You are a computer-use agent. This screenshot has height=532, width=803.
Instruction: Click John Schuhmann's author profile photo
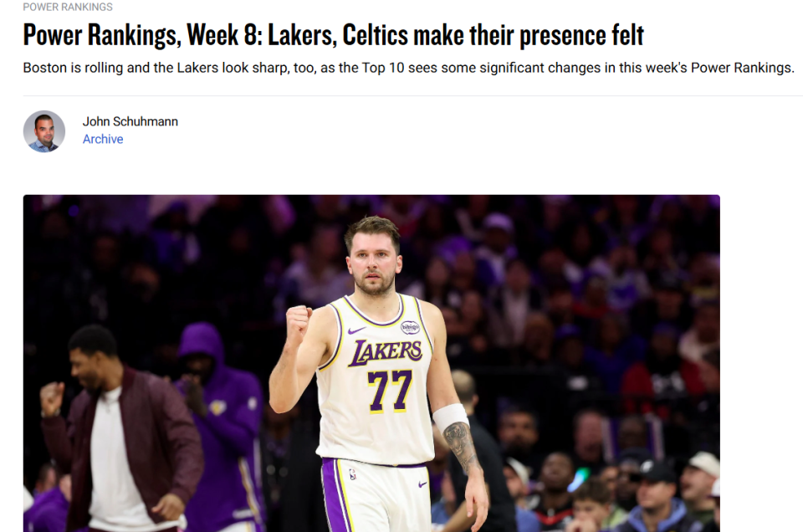pyautogui.click(x=44, y=131)
